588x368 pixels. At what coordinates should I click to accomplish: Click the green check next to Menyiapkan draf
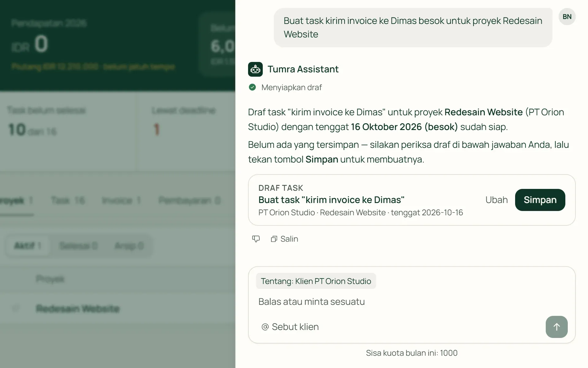pos(252,87)
